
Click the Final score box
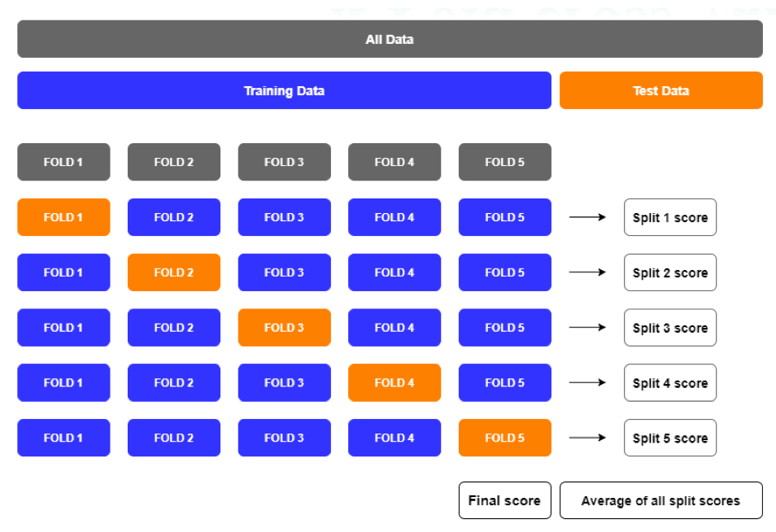click(x=504, y=500)
